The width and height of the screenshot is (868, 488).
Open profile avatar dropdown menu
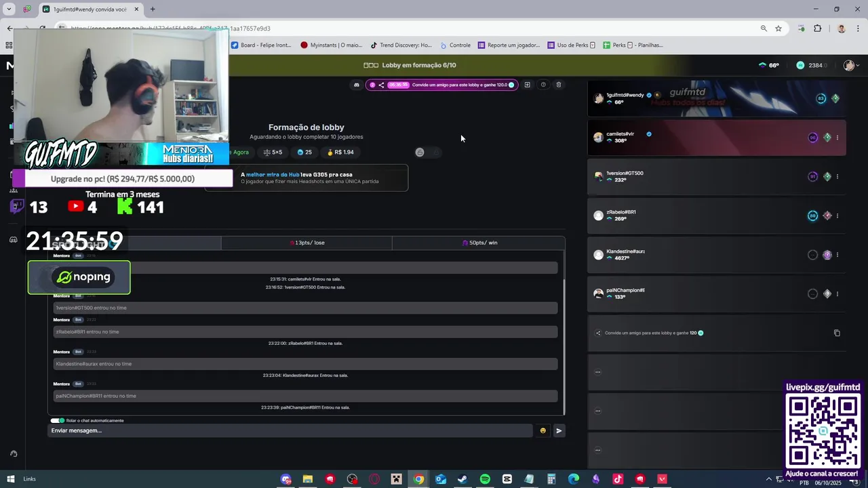click(x=851, y=65)
